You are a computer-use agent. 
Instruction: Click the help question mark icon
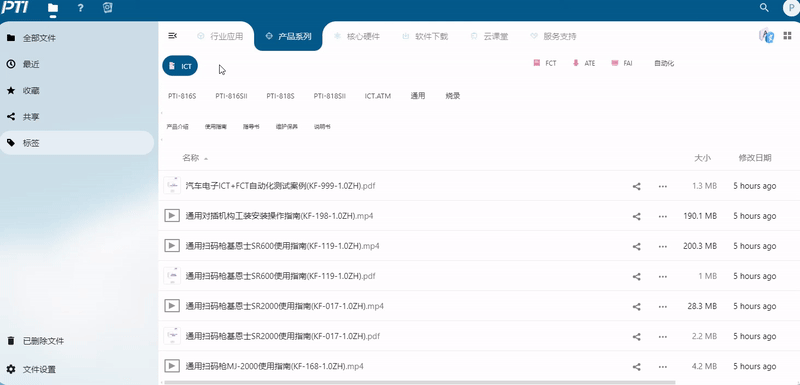(80, 8)
